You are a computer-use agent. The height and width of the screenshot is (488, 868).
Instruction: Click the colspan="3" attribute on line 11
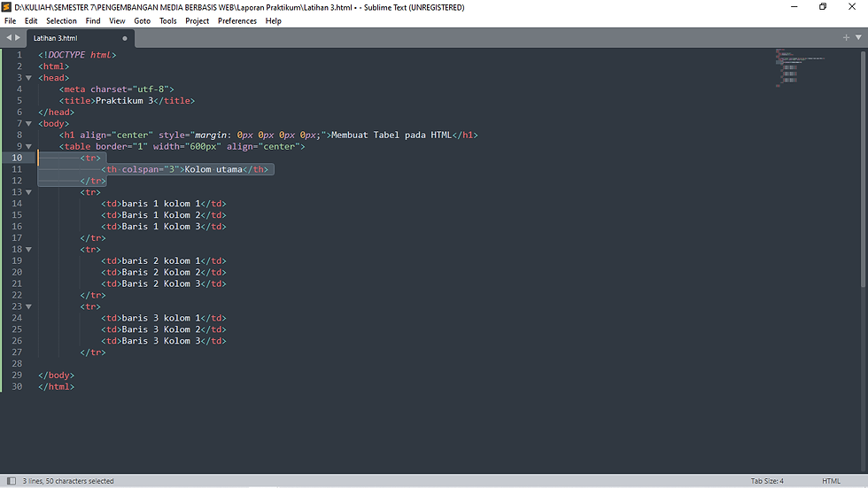click(149, 169)
